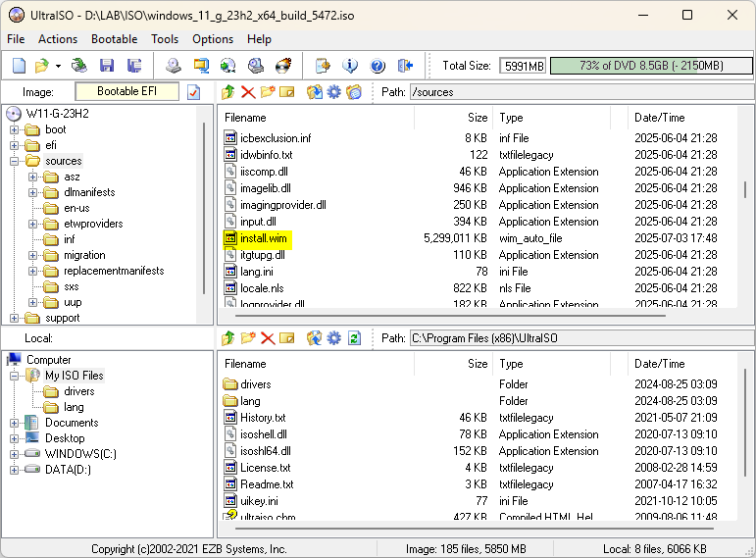This screenshot has height=558, width=756.
Task: Expand the uup subfolder node
Action: pos(32,302)
